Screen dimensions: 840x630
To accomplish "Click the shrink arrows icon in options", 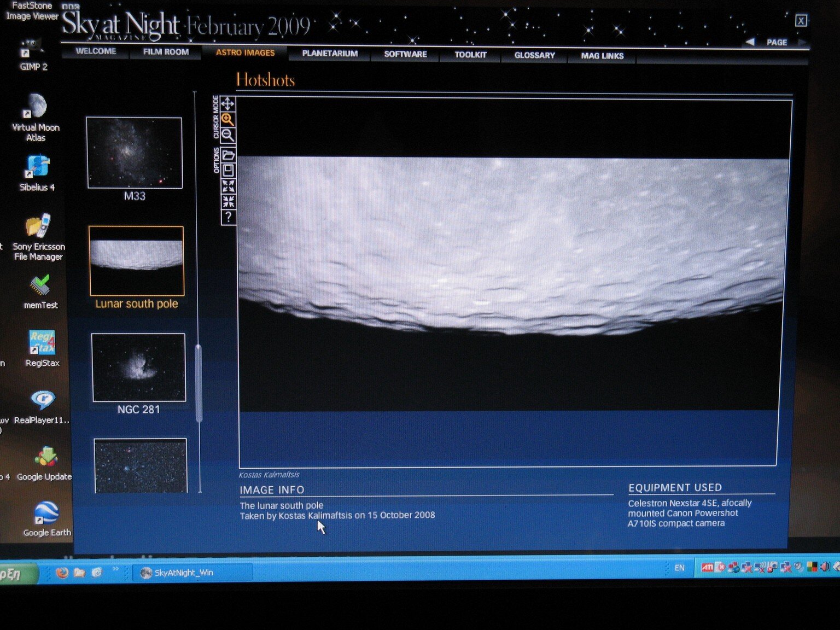I will pos(228,201).
